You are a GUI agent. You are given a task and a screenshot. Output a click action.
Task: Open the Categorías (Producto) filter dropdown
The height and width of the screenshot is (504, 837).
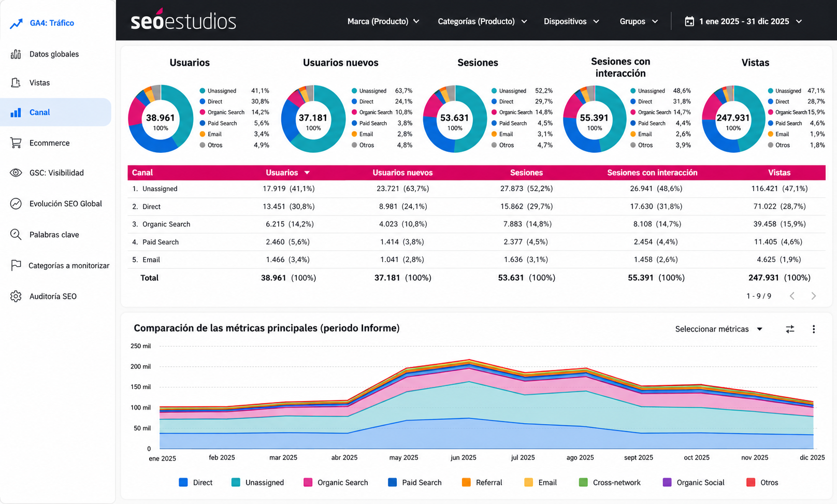483,21
